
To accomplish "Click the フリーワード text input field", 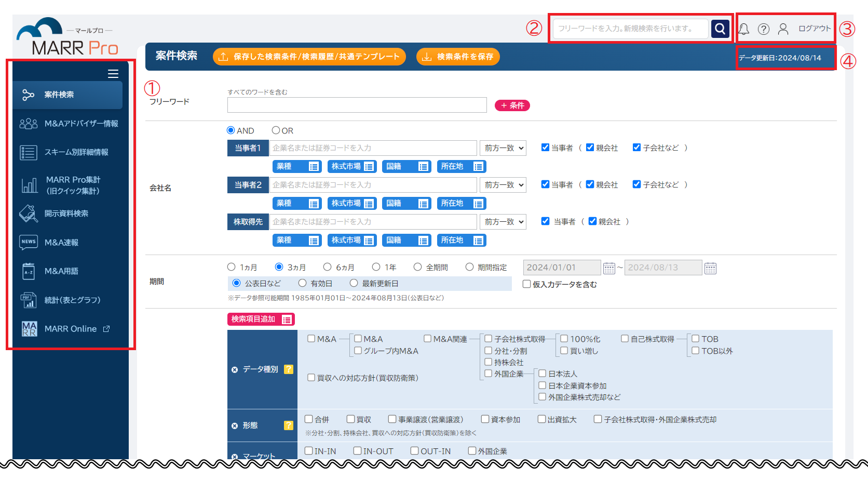I will tap(357, 105).
